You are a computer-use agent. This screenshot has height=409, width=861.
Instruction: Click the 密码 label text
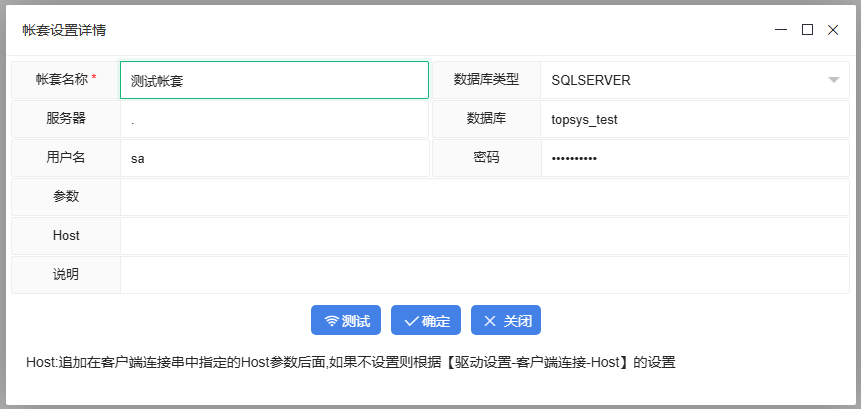pos(486,158)
